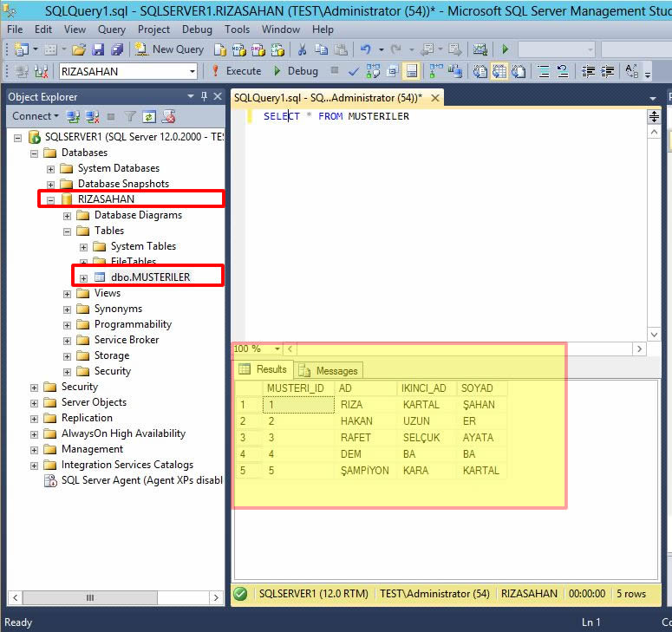Click the Object Explorer filter funnel icon

(x=129, y=116)
